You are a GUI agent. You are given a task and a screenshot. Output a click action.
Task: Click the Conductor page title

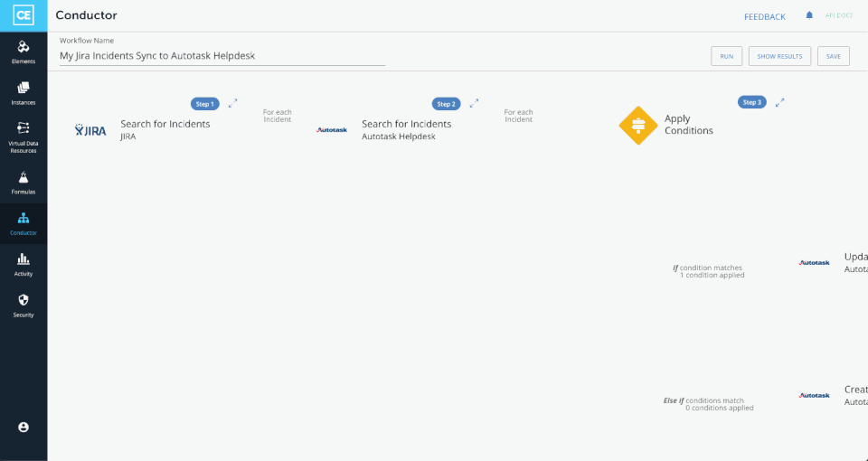click(x=87, y=15)
